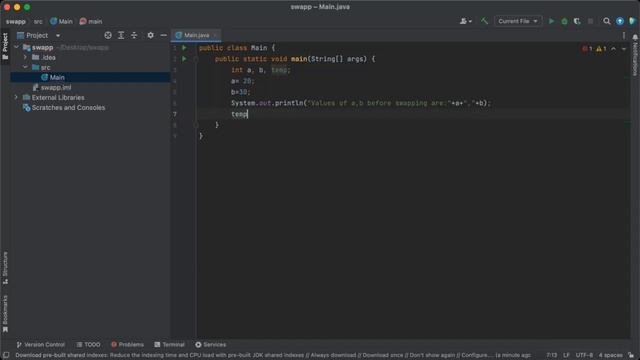
Task: Open Problems tool window
Action: tap(127, 344)
